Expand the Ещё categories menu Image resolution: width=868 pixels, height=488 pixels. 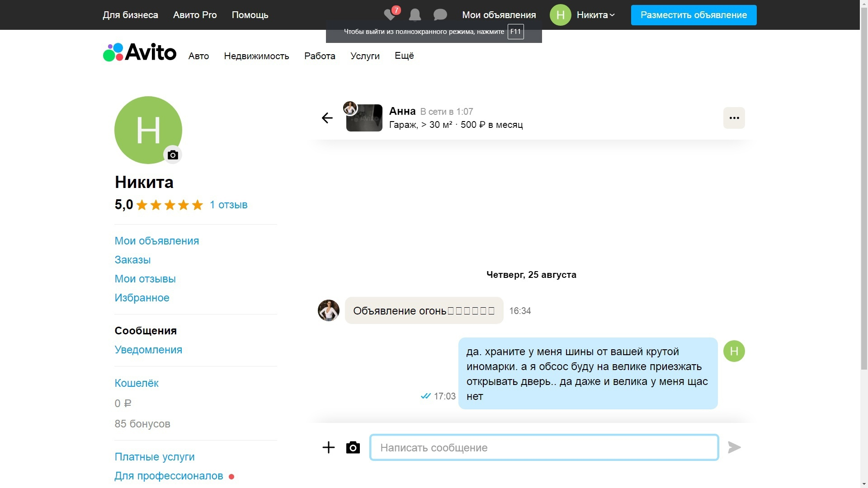(x=404, y=56)
